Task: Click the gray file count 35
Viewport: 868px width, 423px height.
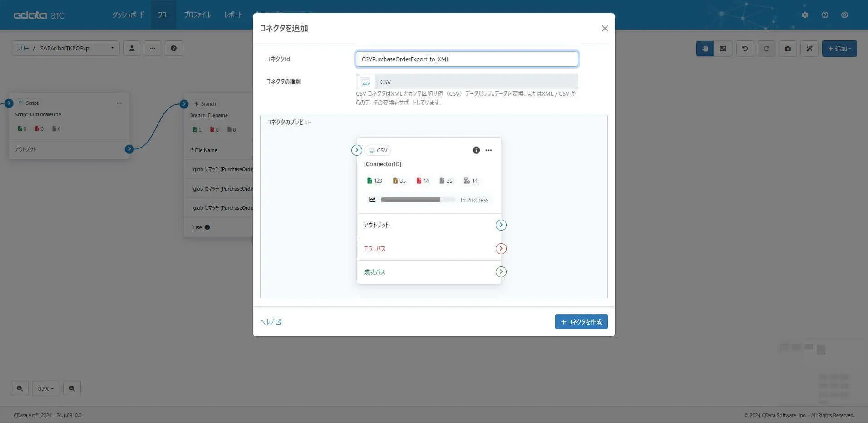Action: [x=446, y=181]
